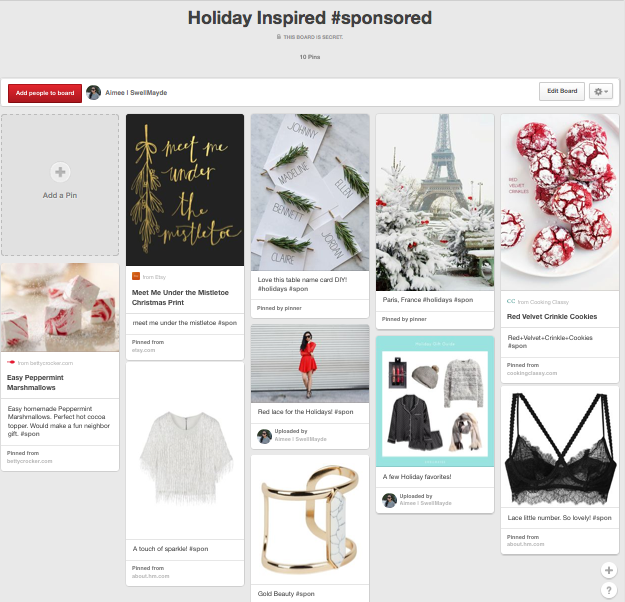Open the Easy Peppermint Marshmallows title link

[35, 382]
